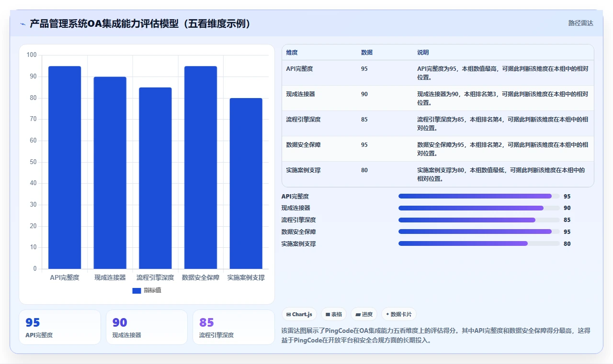Click the 数据安全保障 bar in the chart
Image resolution: width=613 pixels, height=364 pixels.
click(201, 167)
